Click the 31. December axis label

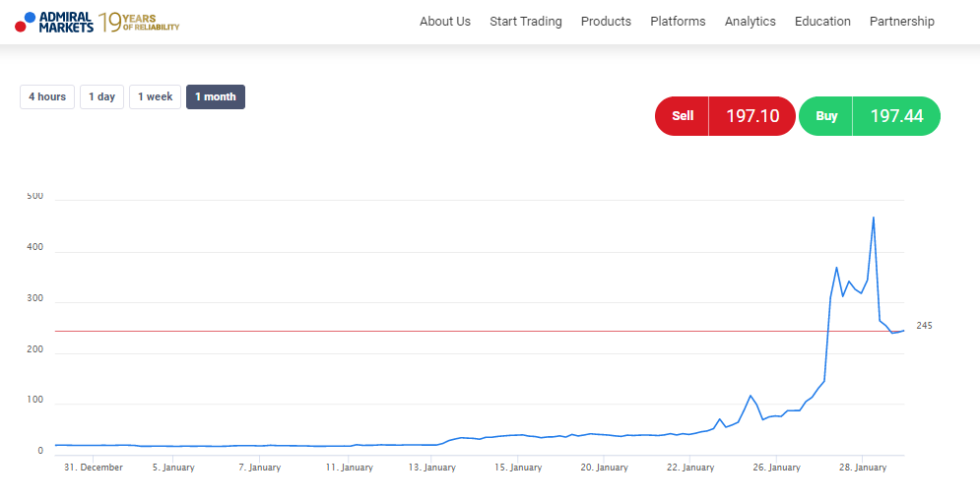pos(94,468)
